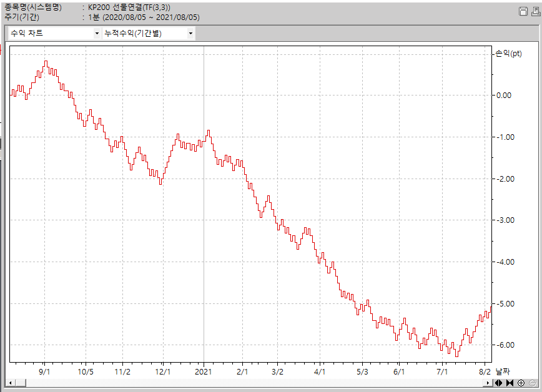542x392 pixels.
Task: Click the -6.00 value on the profit axis
Action: (x=503, y=345)
